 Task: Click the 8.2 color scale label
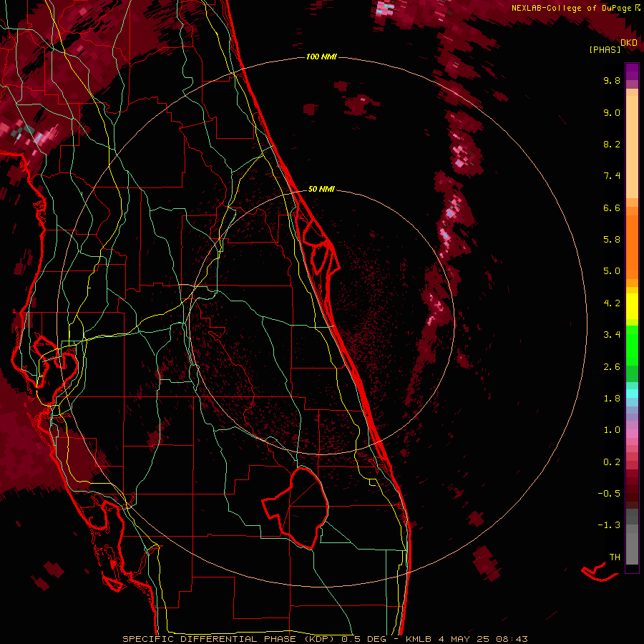click(612, 144)
